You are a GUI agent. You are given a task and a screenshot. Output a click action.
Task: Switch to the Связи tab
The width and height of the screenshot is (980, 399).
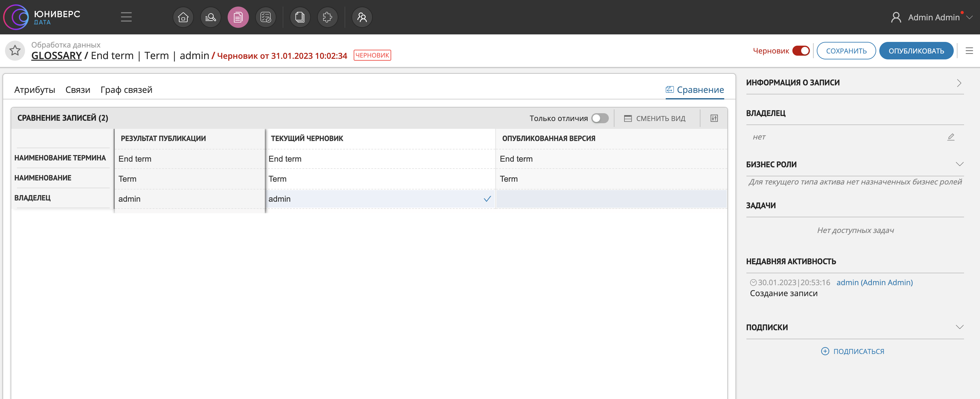[78, 90]
